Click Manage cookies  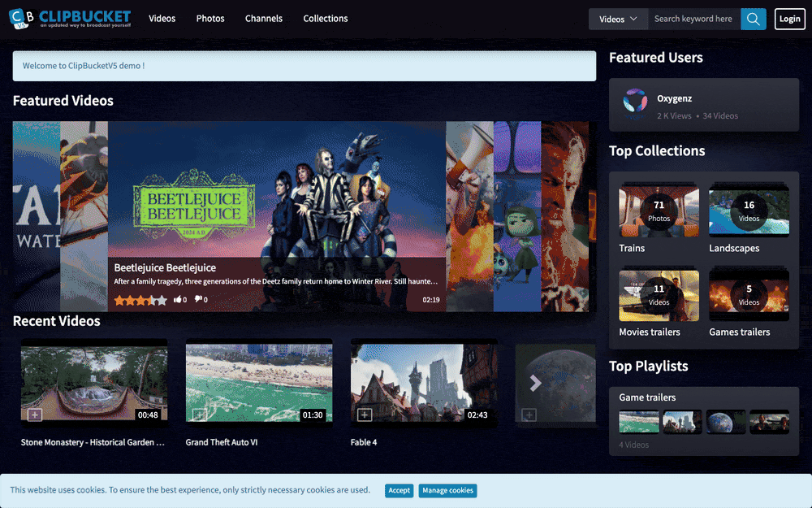point(447,490)
